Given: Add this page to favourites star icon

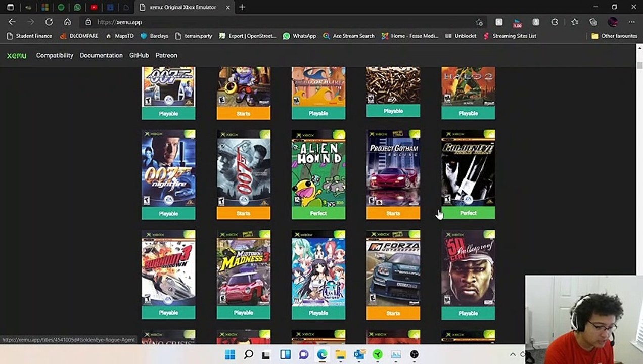Looking at the screenshot, I should tap(479, 22).
